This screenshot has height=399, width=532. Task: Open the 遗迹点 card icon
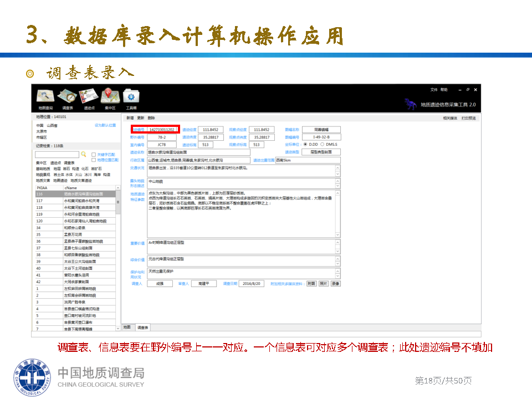click(89, 99)
